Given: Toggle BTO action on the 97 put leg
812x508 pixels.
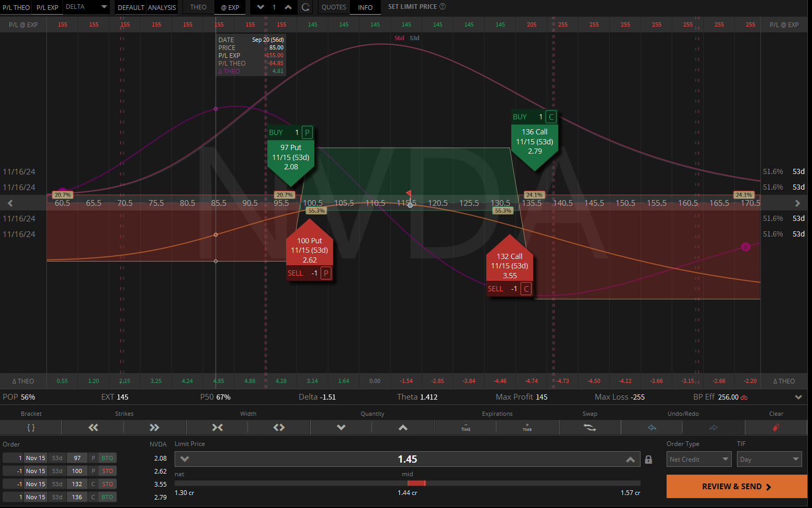Looking at the screenshot, I should tap(107, 458).
